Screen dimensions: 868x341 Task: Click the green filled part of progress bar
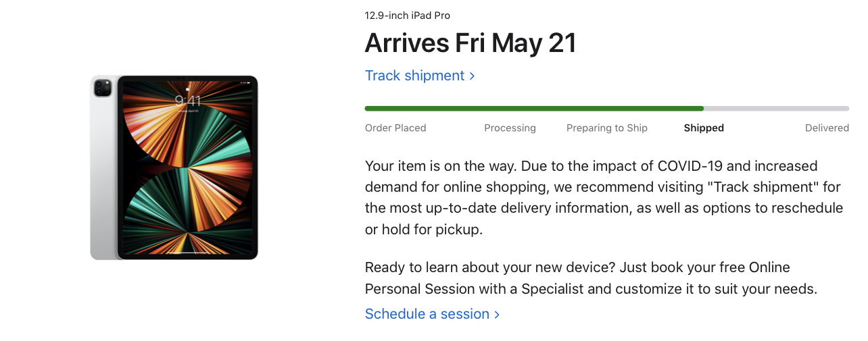tap(534, 108)
